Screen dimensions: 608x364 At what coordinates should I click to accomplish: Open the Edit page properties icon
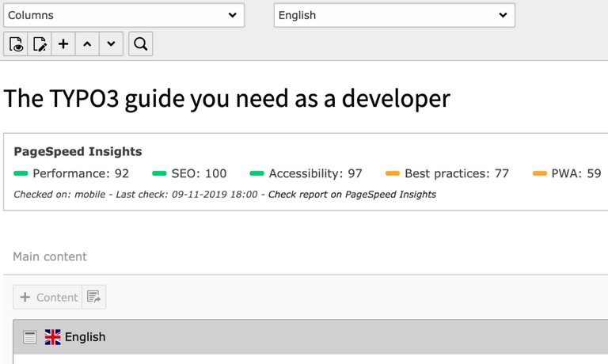40,44
